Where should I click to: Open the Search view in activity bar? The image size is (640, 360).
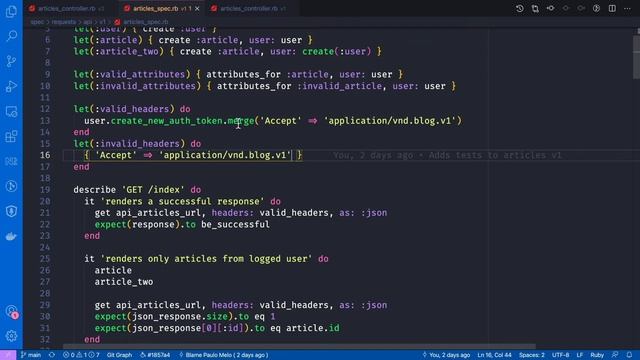point(11,36)
